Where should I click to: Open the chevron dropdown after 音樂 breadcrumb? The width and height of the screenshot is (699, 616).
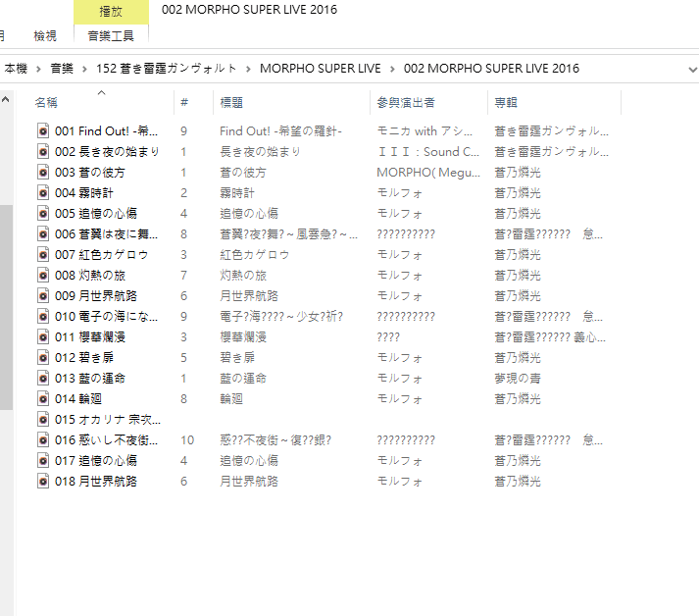pyautogui.click(x=85, y=69)
